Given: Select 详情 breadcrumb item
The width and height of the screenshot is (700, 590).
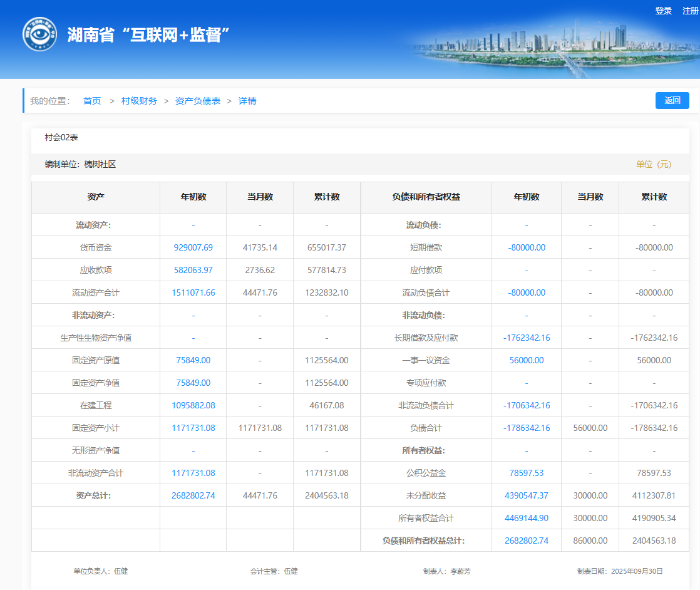Looking at the screenshot, I should point(247,101).
